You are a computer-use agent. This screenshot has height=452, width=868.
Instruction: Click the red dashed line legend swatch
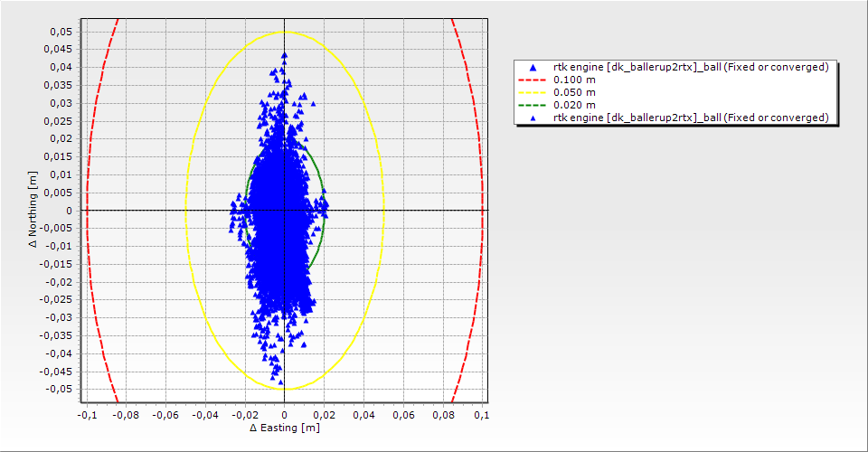(x=532, y=80)
